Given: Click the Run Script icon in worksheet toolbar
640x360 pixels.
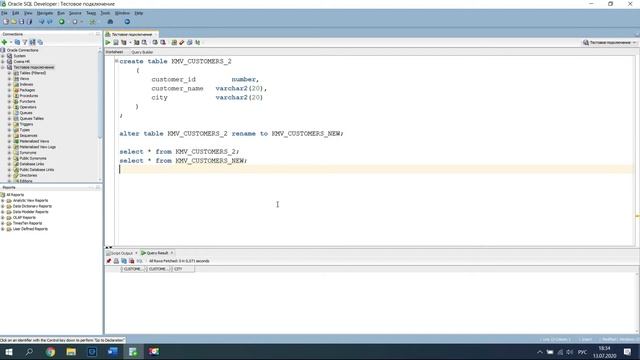Looking at the screenshot, I should click(116, 42).
